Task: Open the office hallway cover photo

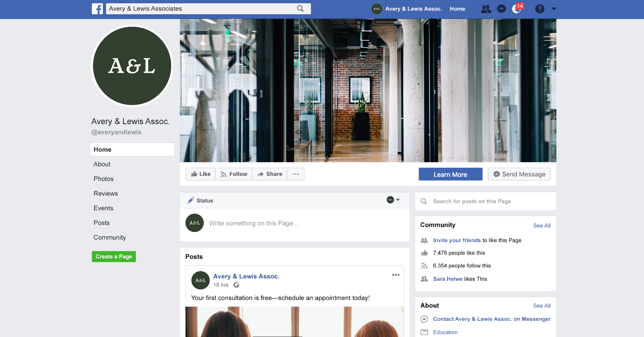Action: 368,90
